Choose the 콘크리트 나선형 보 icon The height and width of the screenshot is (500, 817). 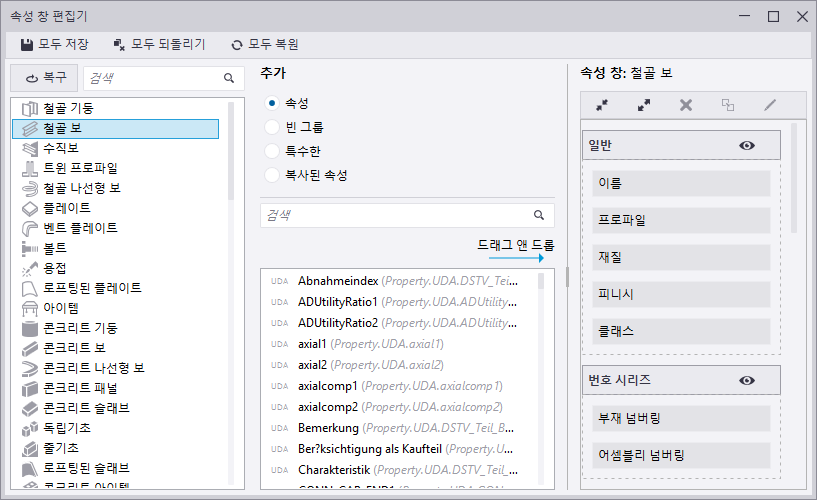(30, 368)
